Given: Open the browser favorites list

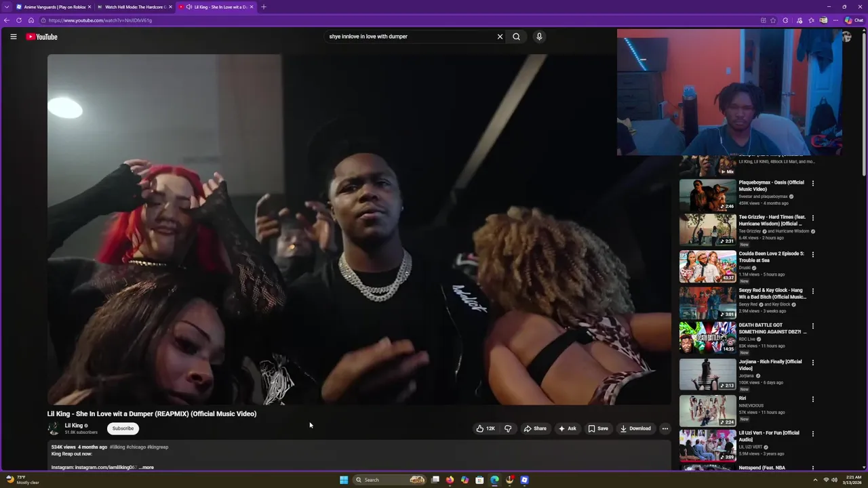Looking at the screenshot, I should click(x=811, y=20).
